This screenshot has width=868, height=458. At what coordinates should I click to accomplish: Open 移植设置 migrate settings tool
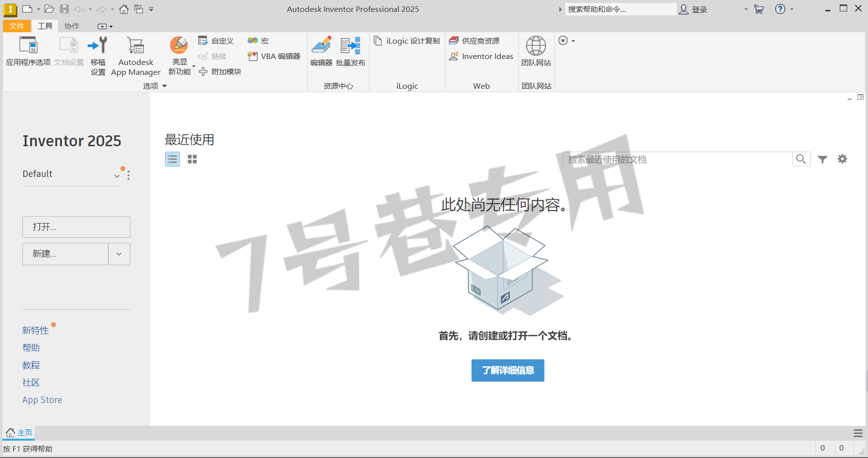98,56
